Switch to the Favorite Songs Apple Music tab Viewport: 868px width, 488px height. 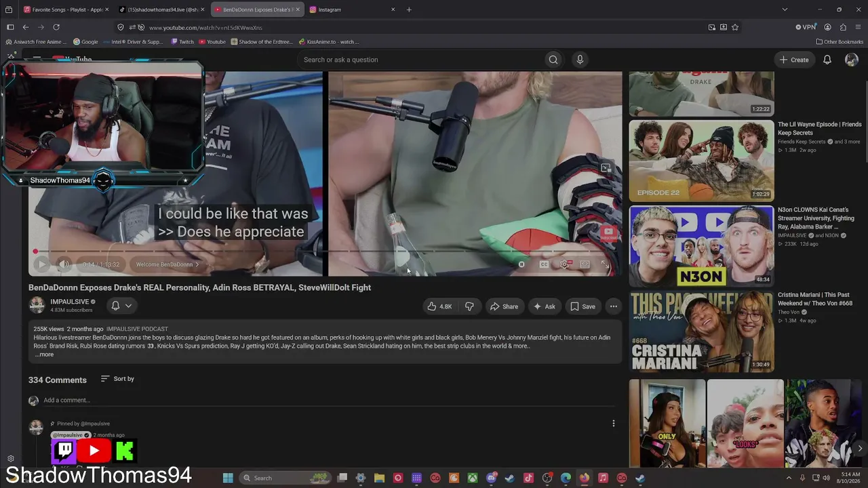(66, 9)
